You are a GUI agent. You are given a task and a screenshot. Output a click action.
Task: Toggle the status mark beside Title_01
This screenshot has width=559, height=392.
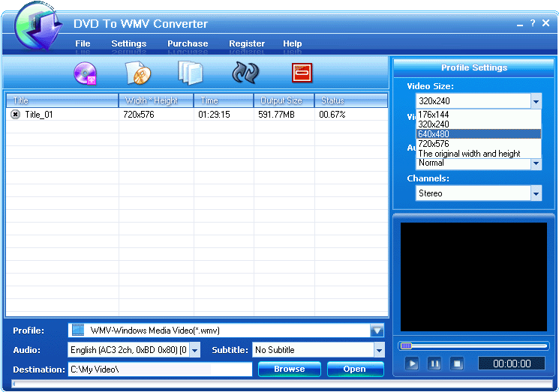15,115
